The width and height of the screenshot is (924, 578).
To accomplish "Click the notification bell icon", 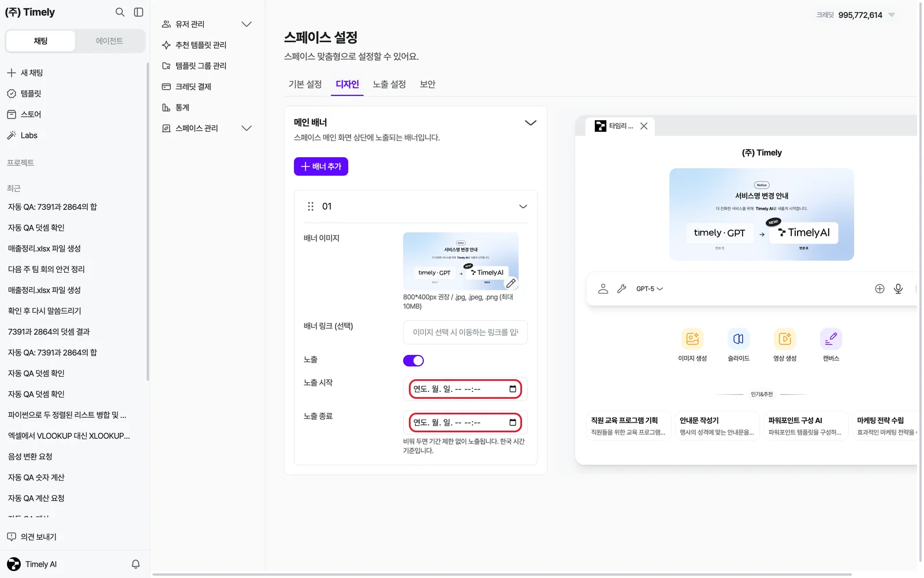I will pyautogui.click(x=136, y=564).
